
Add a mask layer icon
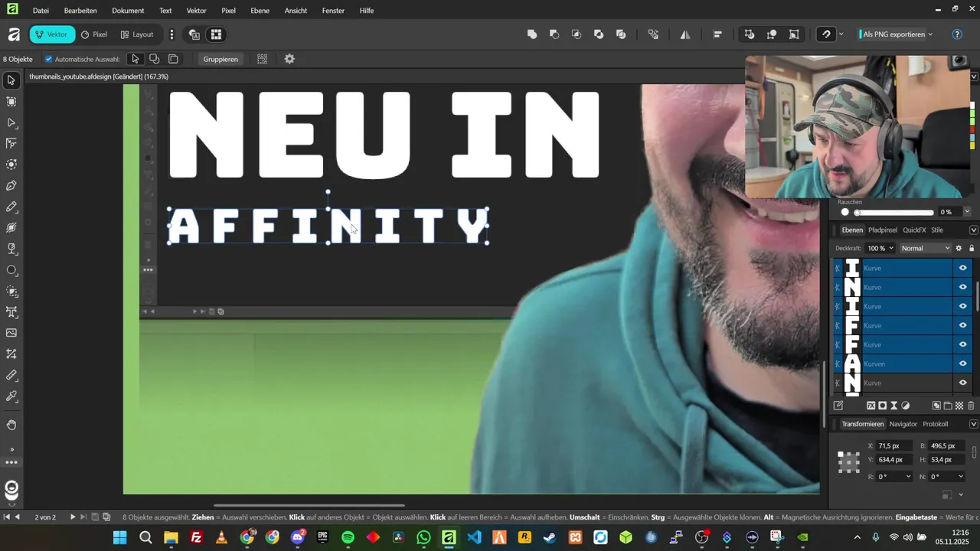[882, 406]
